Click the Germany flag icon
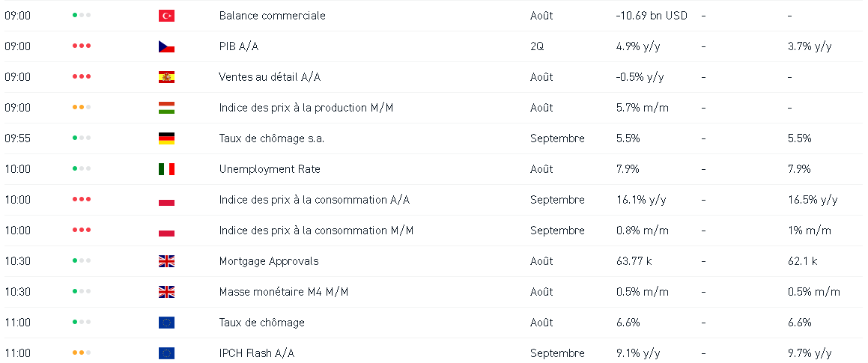The image size is (868, 363). pyautogui.click(x=166, y=138)
